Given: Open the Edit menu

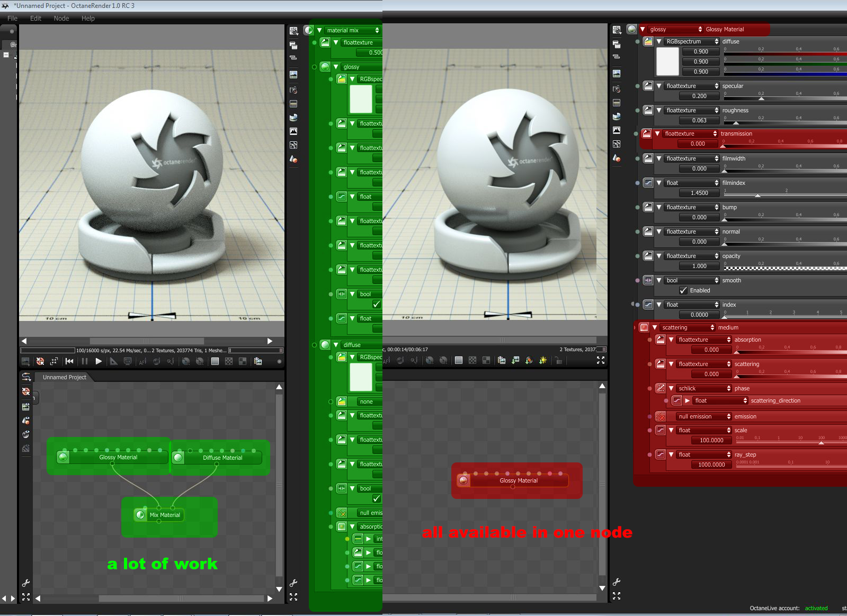Looking at the screenshot, I should 35,18.
